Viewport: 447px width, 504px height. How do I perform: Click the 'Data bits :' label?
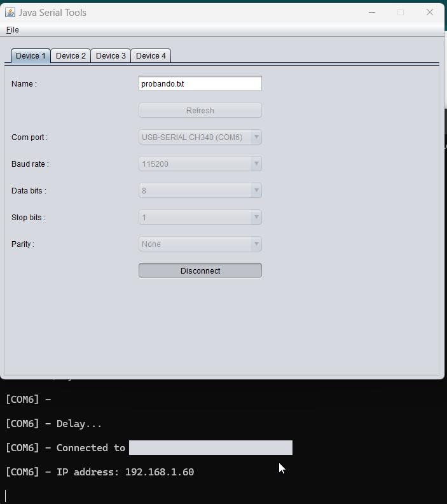(x=29, y=191)
